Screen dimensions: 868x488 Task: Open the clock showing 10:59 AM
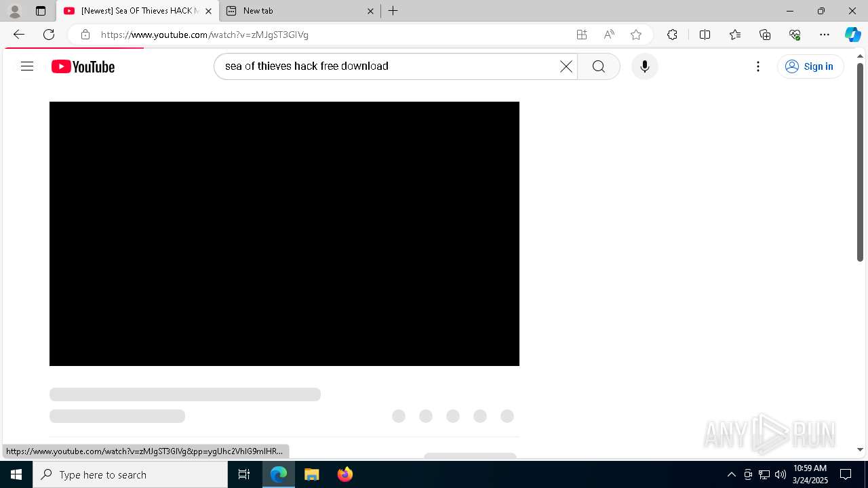tap(810, 474)
